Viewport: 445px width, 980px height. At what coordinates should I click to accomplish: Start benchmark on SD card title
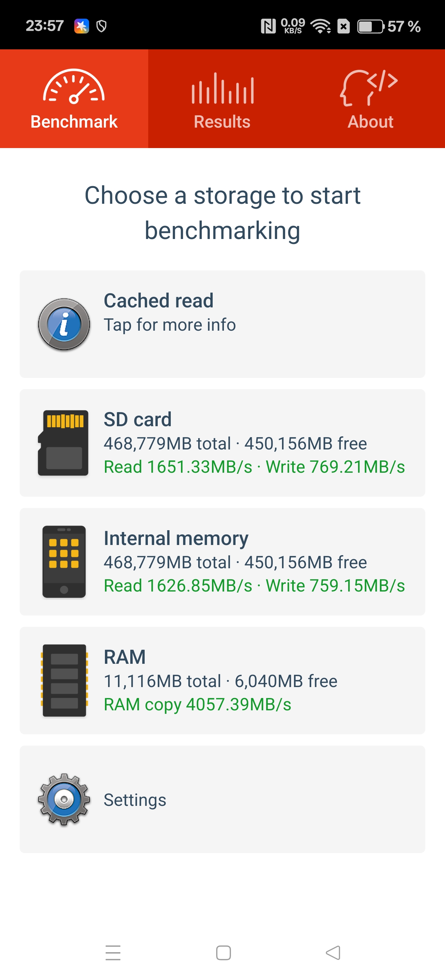pyautogui.click(x=138, y=419)
